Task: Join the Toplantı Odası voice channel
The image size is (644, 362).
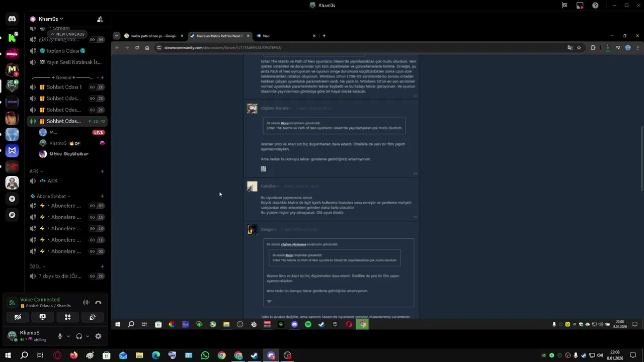Action: [66, 51]
